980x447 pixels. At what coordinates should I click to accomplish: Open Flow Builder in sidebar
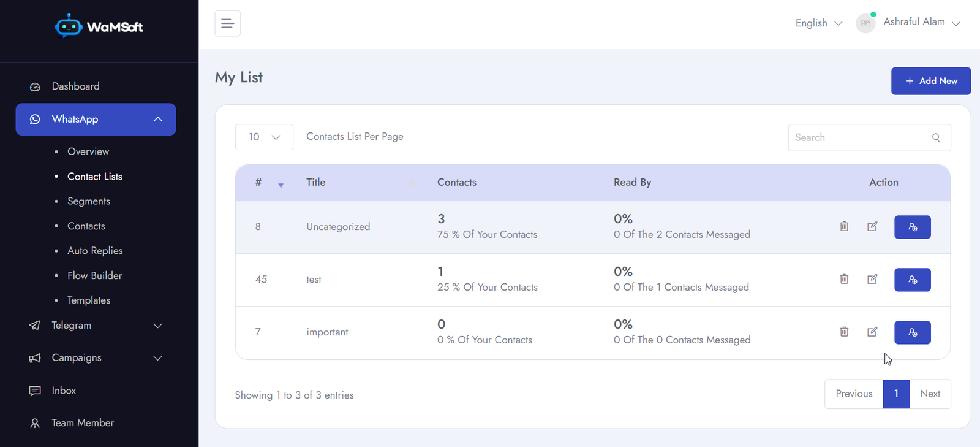(95, 276)
